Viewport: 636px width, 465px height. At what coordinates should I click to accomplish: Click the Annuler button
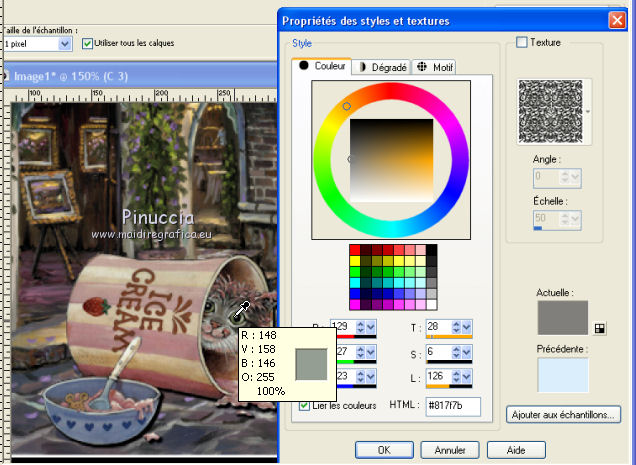click(450, 450)
